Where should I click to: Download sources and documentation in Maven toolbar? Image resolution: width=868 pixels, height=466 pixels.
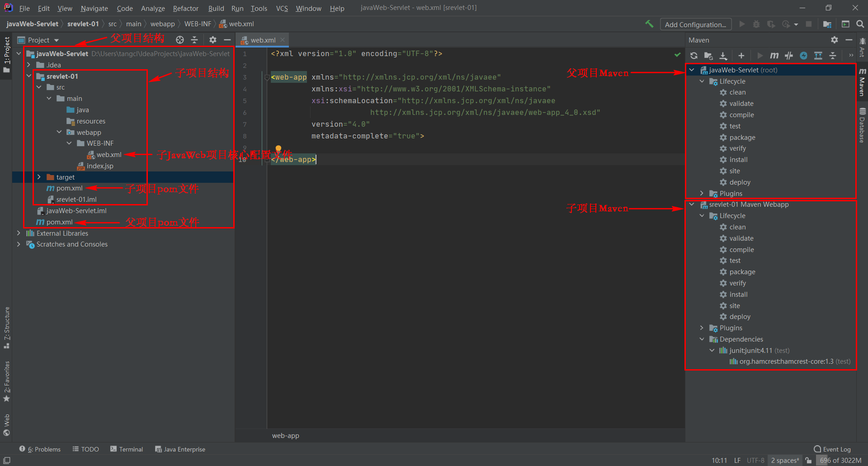pos(723,56)
